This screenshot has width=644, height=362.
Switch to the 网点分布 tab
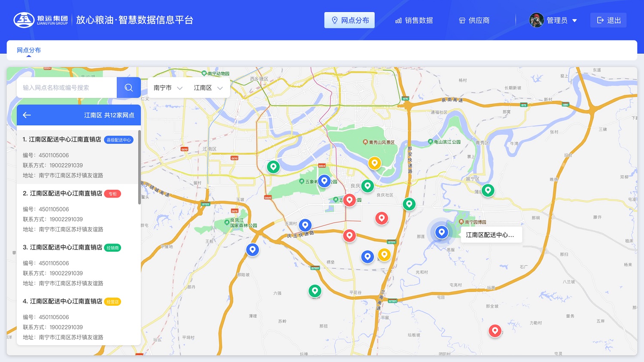point(28,50)
